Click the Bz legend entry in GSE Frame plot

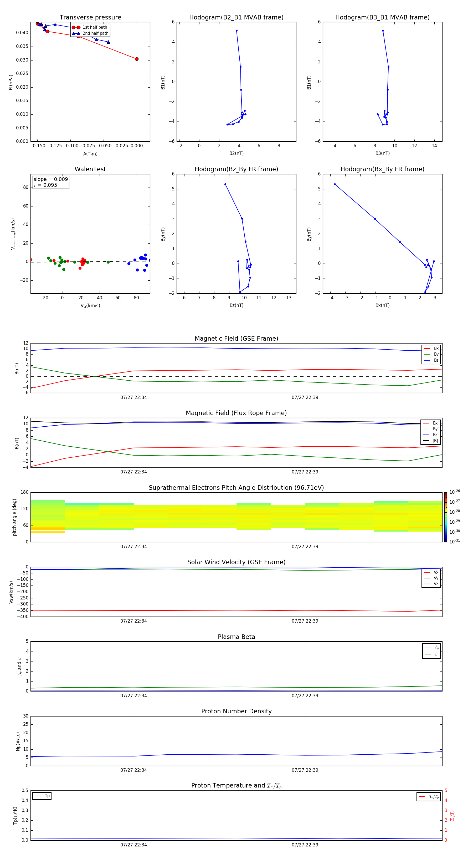point(431,360)
